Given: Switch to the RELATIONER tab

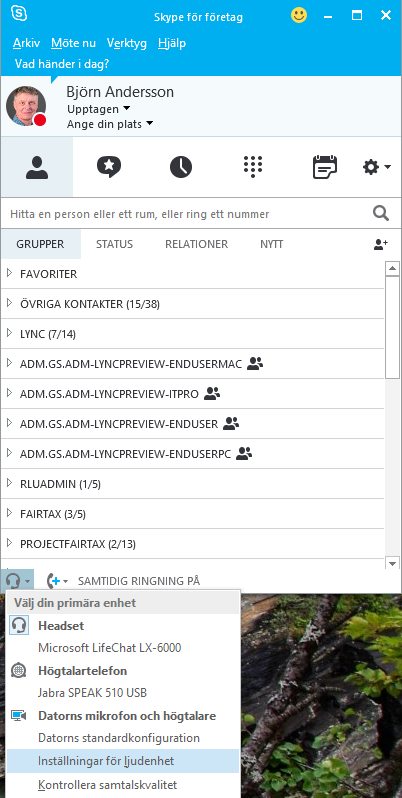Looking at the screenshot, I should [x=196, y=244].
